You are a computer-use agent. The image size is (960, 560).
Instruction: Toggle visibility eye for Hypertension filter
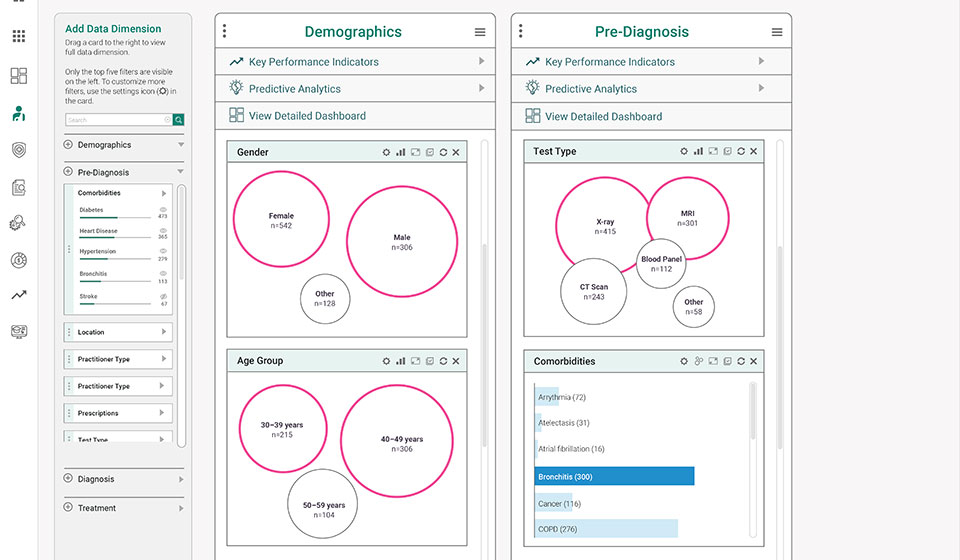pyautogui.click(x=163, y=251)
